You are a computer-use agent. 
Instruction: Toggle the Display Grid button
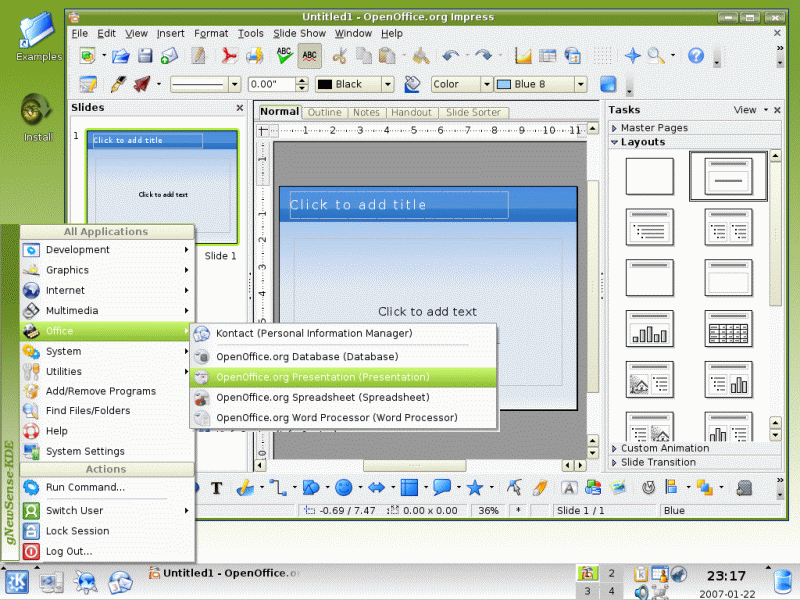click(x=602, y=56)
